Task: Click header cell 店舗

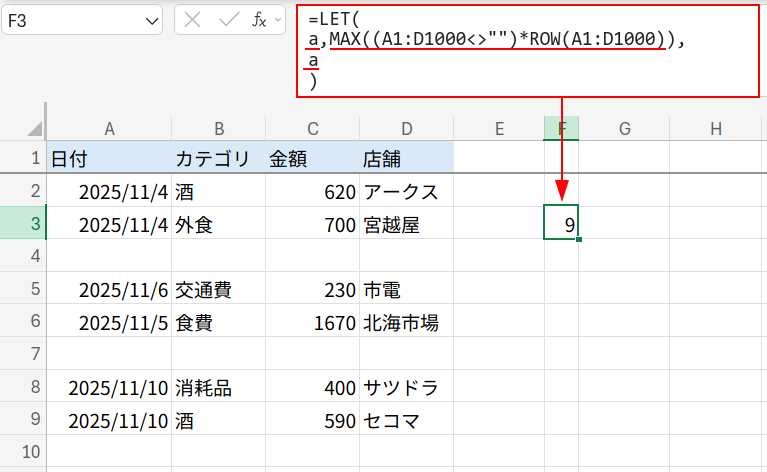Action: [x=406, y=157]
